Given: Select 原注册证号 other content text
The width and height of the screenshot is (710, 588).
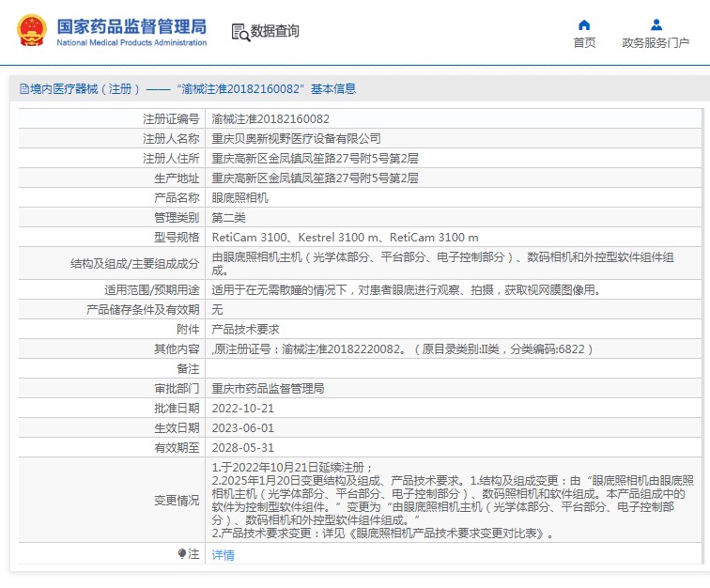Looking at the screenshot, I should [x=402, y=348].
